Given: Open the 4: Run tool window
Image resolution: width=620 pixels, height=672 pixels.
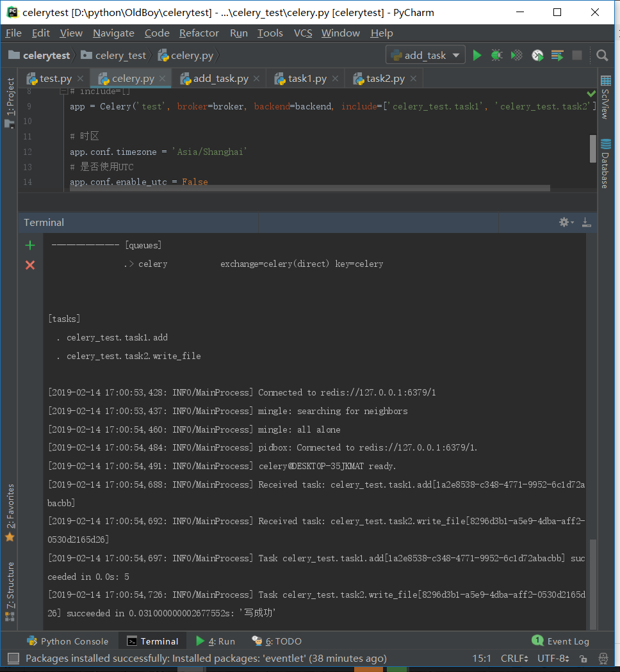Looking at the screenshot, I should click(216, 641).
